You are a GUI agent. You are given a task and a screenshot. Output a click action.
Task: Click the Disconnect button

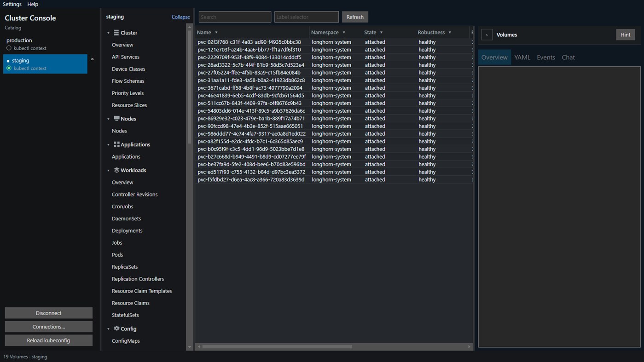coord(48,313)
